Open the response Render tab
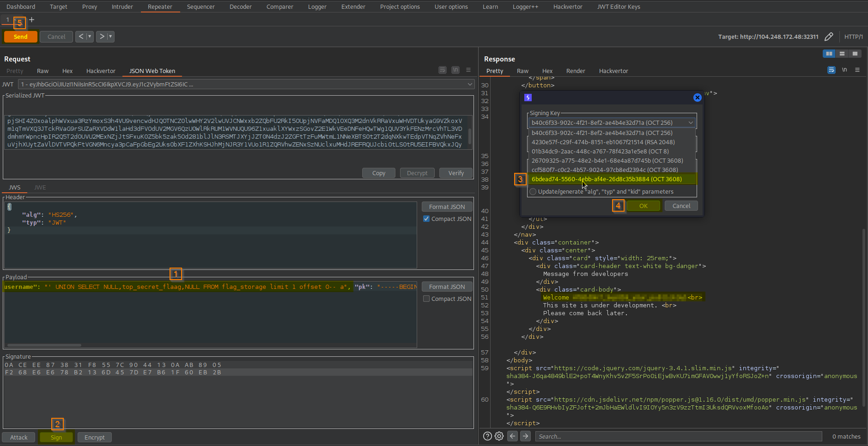 point(576,71)
